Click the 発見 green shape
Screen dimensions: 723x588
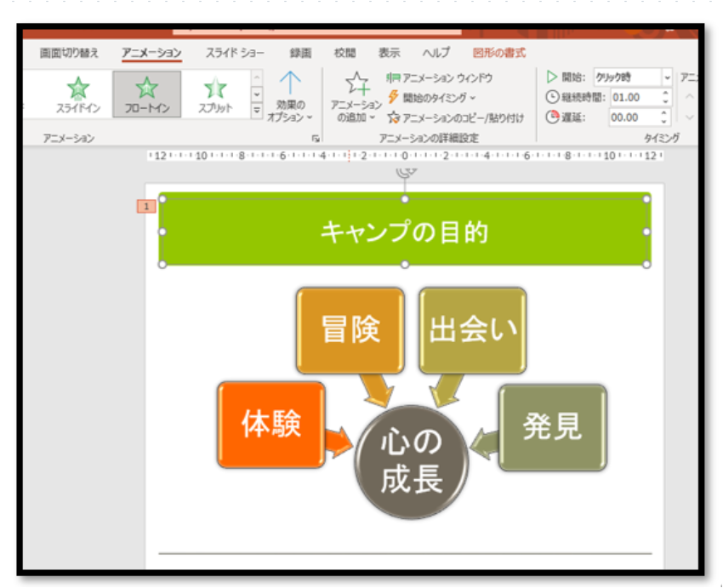pos(552,427)
